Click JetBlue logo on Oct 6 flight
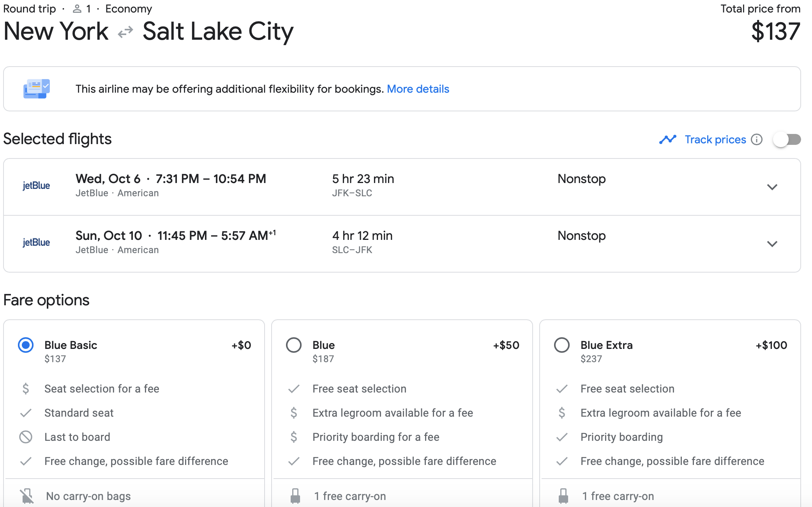The image size is (812, 507). [x=36, y=186]
